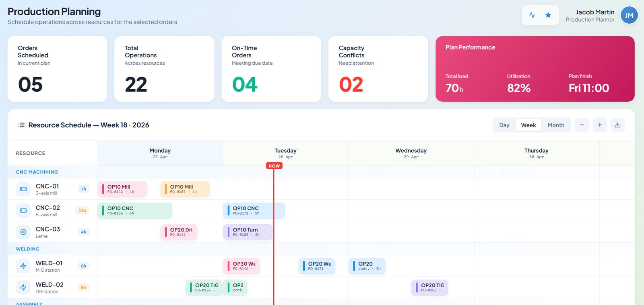This screenshot has width=644, height=305.
Task: Select OP30 We task for PO-0142
Action: click(x=242, y=266)
